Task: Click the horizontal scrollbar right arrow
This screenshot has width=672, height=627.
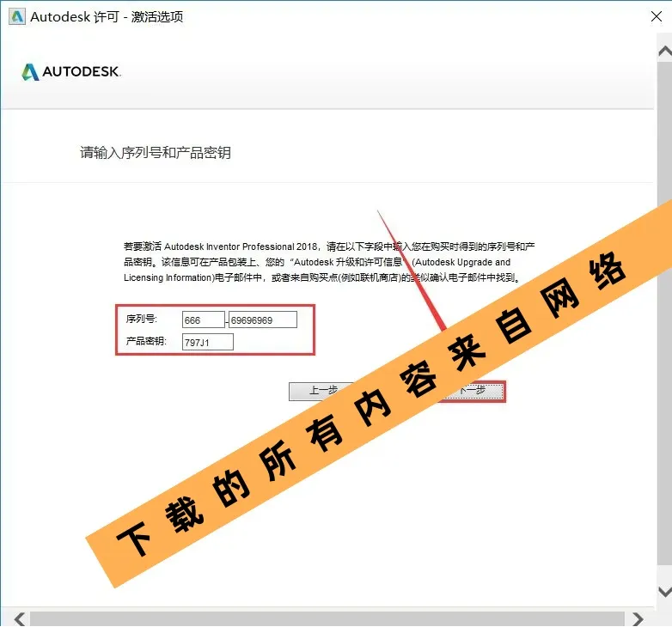Action: [638, 619]
